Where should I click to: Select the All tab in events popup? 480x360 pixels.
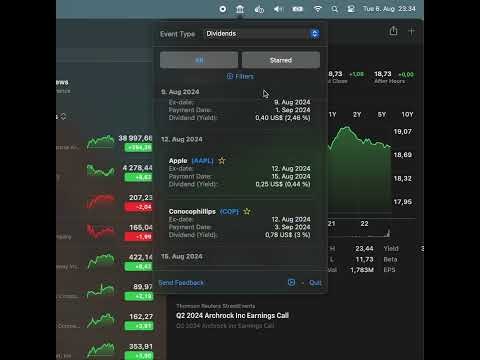(x=199, y=60)
